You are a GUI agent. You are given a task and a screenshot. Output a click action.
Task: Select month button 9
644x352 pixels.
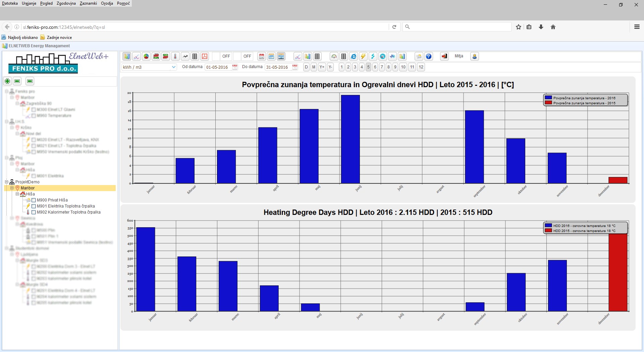[x=395, y=67]
